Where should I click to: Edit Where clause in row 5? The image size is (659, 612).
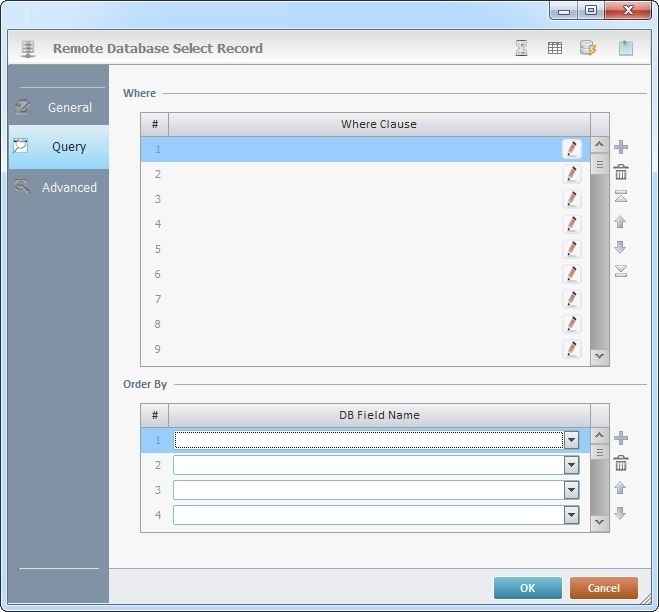(571, 249)
